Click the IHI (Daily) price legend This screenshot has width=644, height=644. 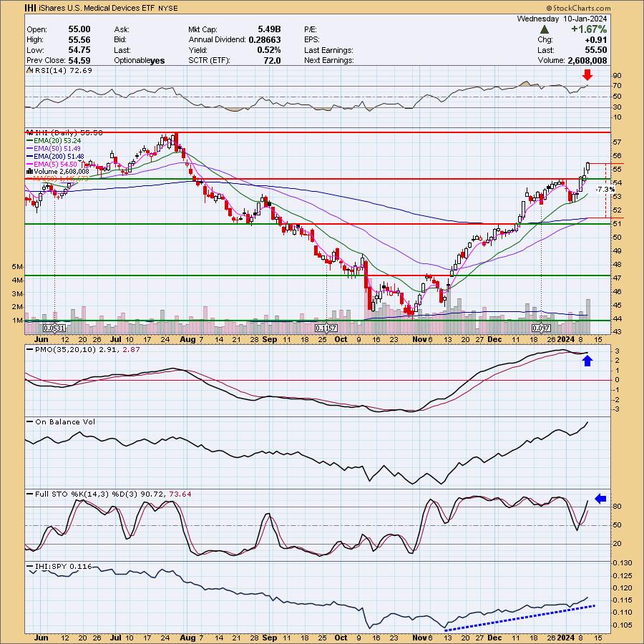(64, 132)
